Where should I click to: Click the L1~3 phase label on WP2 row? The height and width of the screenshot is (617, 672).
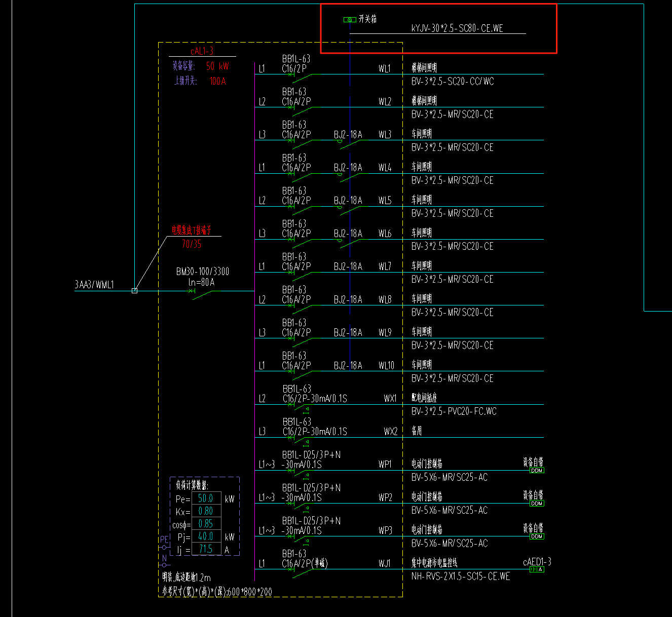click(x=267, y=497)
